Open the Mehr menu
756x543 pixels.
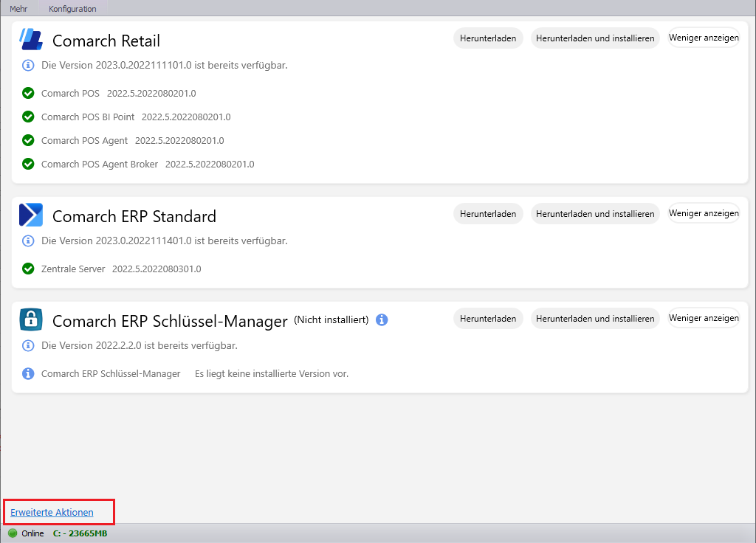[x=18, y=9]
